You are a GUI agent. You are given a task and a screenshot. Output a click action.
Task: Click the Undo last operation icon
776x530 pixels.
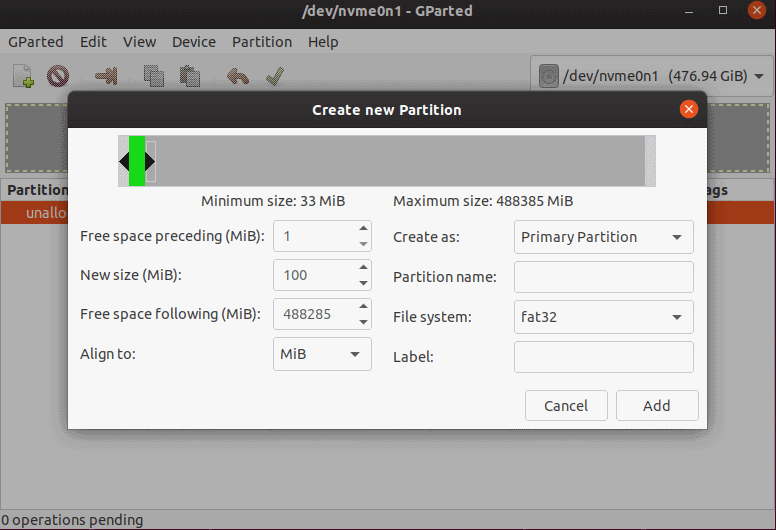(238, 76)
